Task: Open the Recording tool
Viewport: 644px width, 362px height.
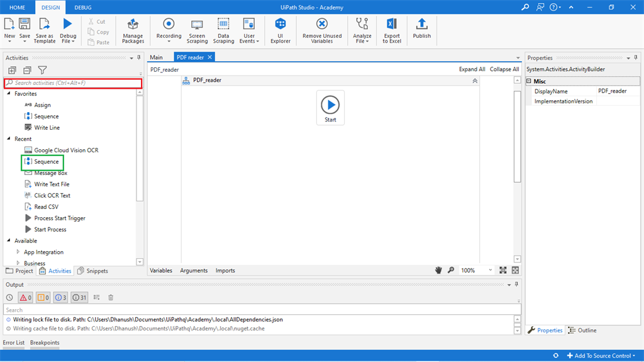Action: click(x=169, y=30)
